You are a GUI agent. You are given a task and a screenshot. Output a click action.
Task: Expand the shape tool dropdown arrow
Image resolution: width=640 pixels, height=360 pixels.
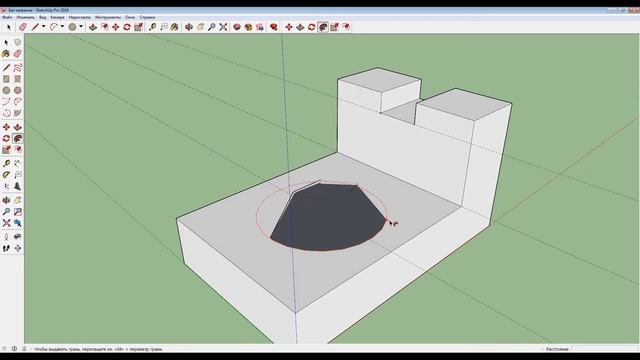click(81, 27)
